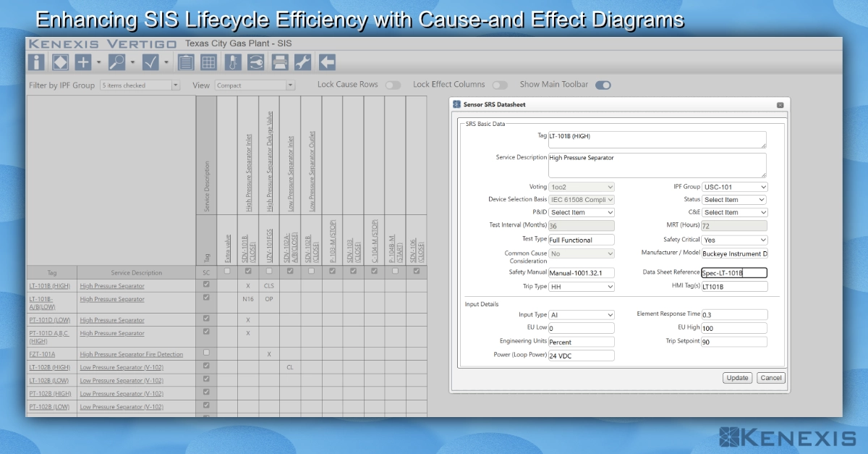The image size is (868, 454).
Task: Open the LT-101B (HIGH) tag link
Action: [51, 286]
